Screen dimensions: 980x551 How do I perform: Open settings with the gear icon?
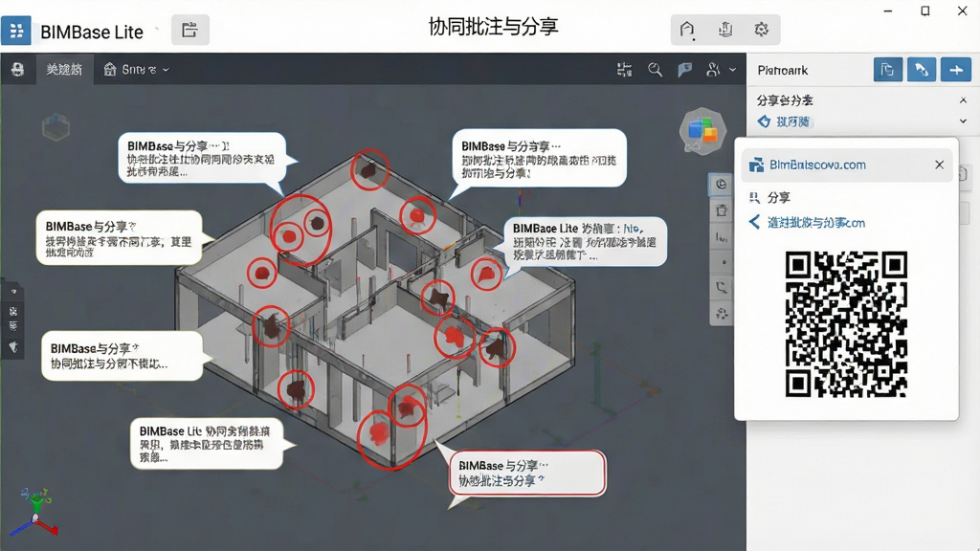pos(761,30)
